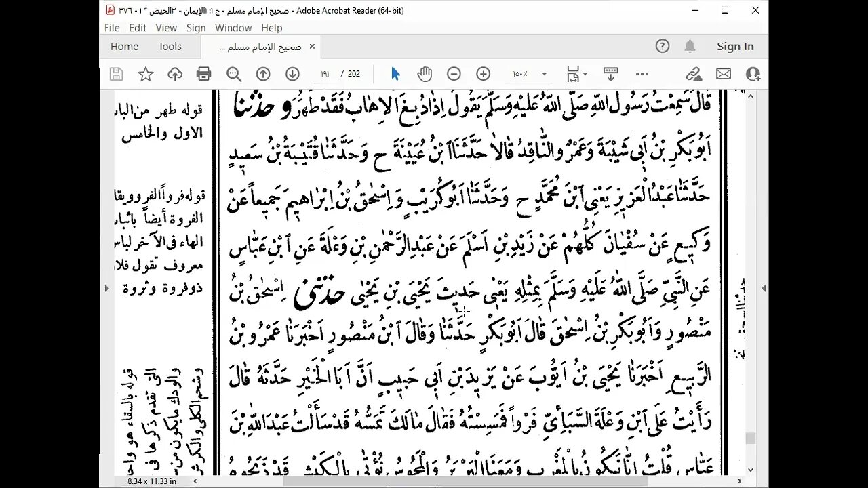Viewport: 868px width, 488px height.
Task: Open the File menu
Action: [112, 28]
